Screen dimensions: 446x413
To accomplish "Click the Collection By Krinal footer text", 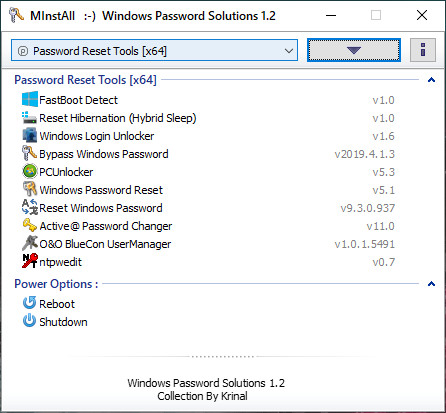I will pyautogui.click(x=202, y=396).
